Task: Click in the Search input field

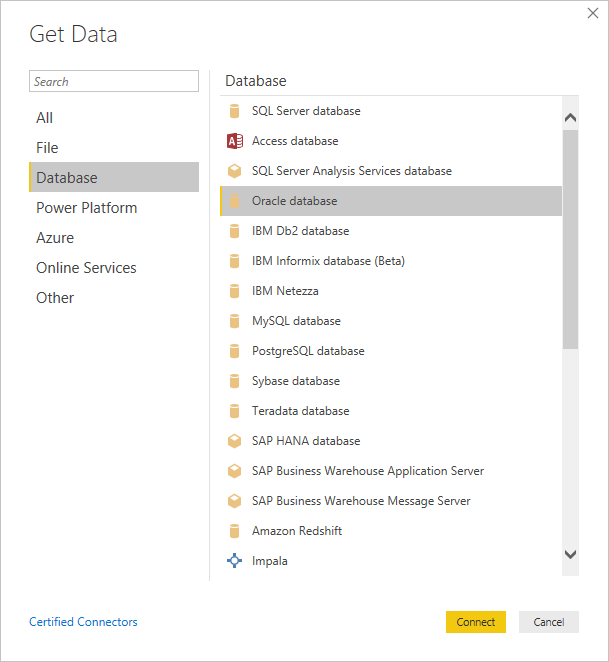Action: click(x=114, y=82)
